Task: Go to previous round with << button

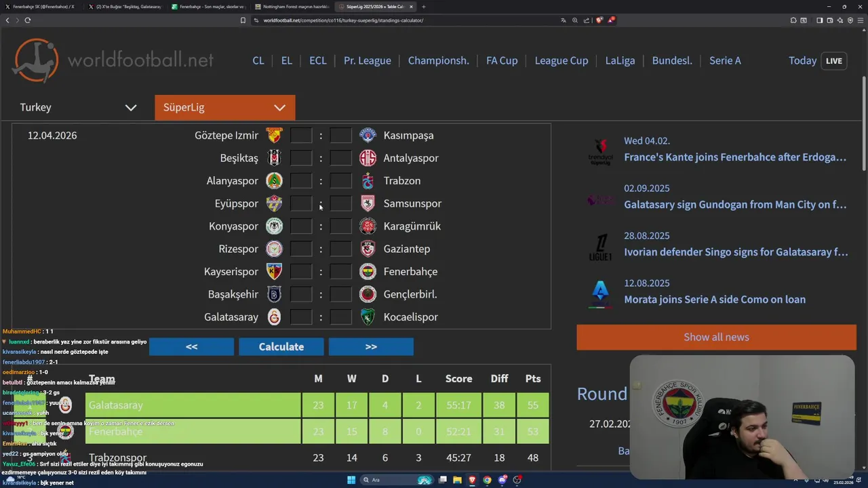Action: (x=192, y=346)
